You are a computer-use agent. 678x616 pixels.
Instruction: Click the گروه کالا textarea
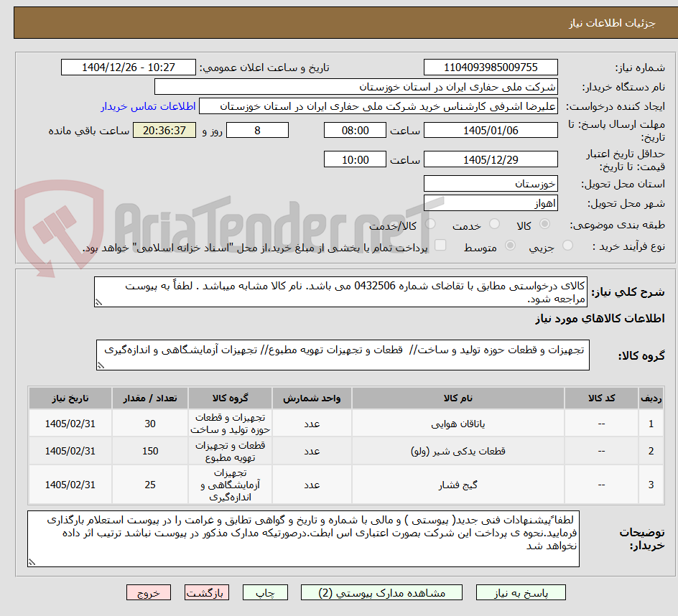[x=343, y=355]
